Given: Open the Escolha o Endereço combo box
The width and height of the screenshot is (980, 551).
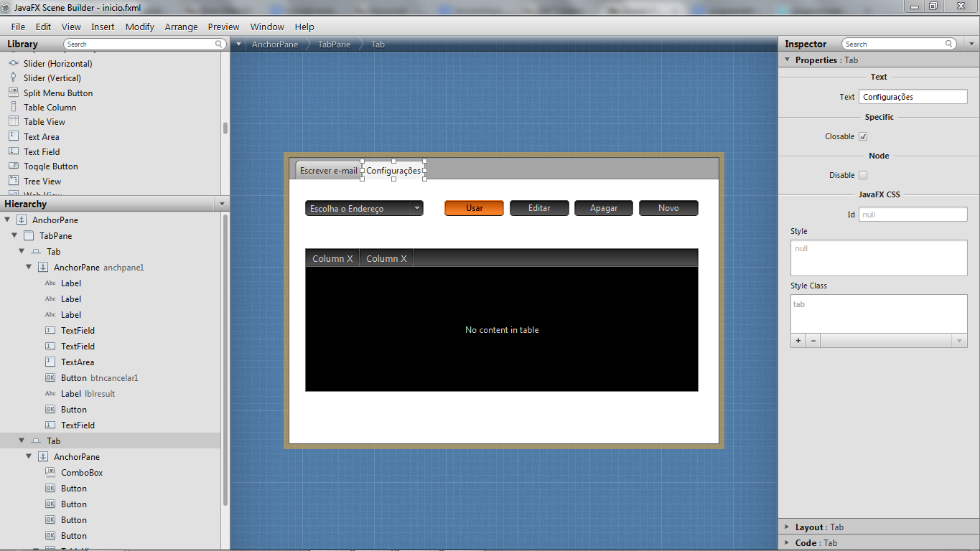Looking at the screenshot, I should pos(364,208).
